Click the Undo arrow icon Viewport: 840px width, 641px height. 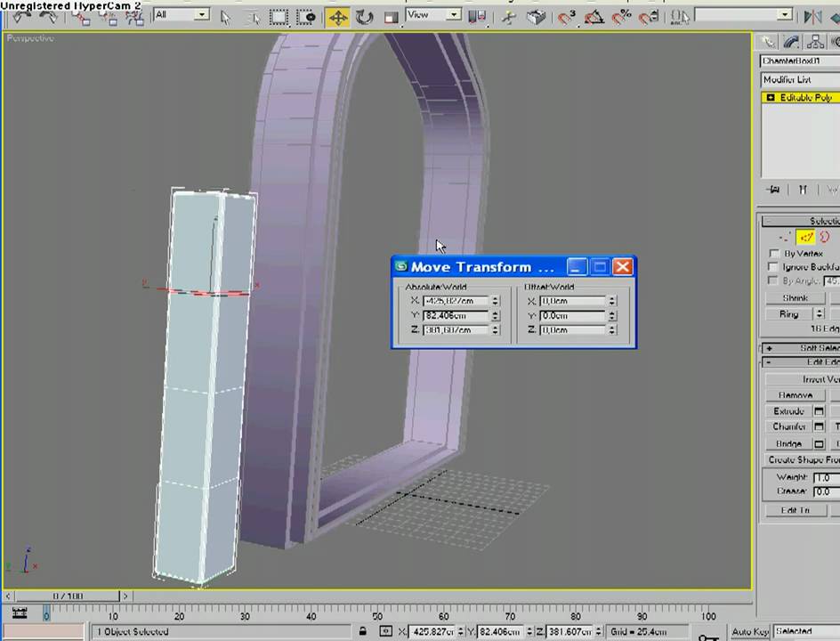[20, 17]
